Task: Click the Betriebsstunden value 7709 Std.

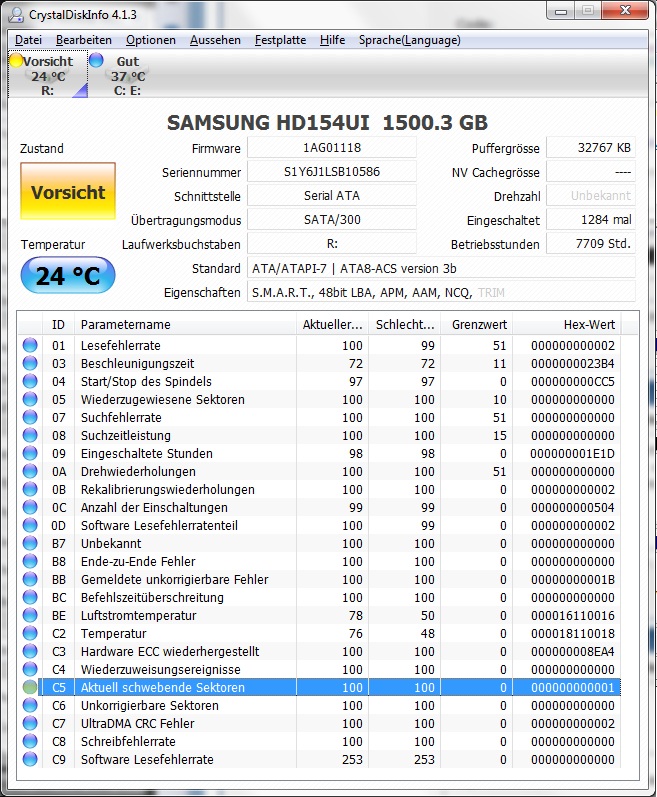Action: point(590,243)
